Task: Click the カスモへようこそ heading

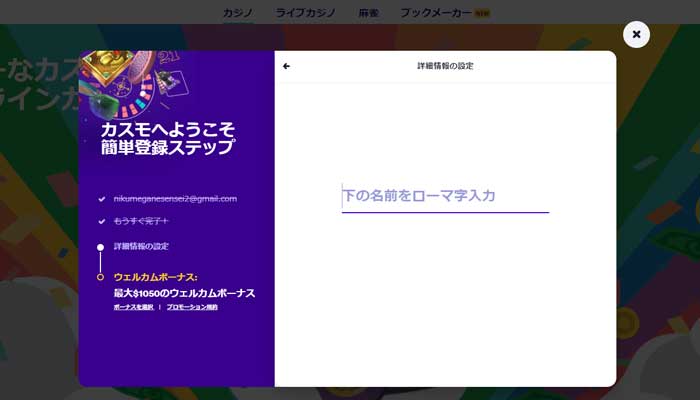Action: 167,130
